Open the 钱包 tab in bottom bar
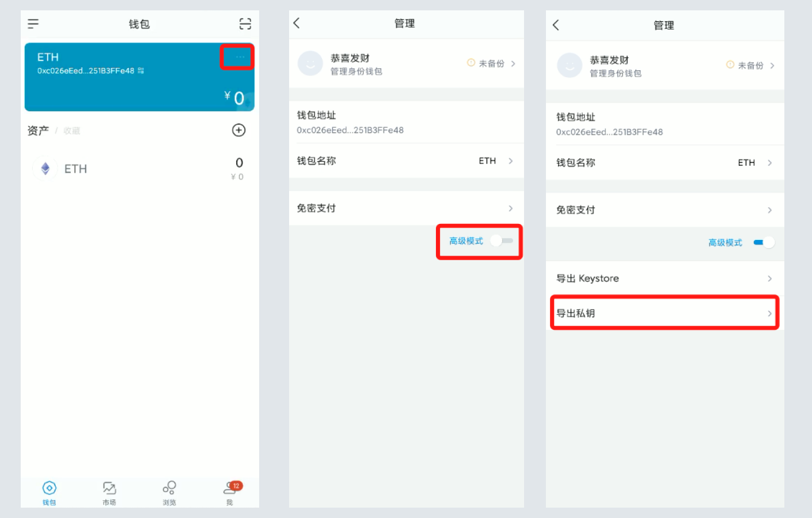The height and width of the screenshot is (518, 812). pyautogui.click(x=50, y=493)
